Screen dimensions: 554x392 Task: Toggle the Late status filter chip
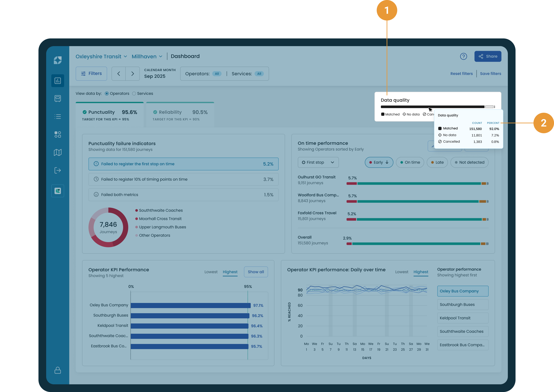tap(437, 162)
